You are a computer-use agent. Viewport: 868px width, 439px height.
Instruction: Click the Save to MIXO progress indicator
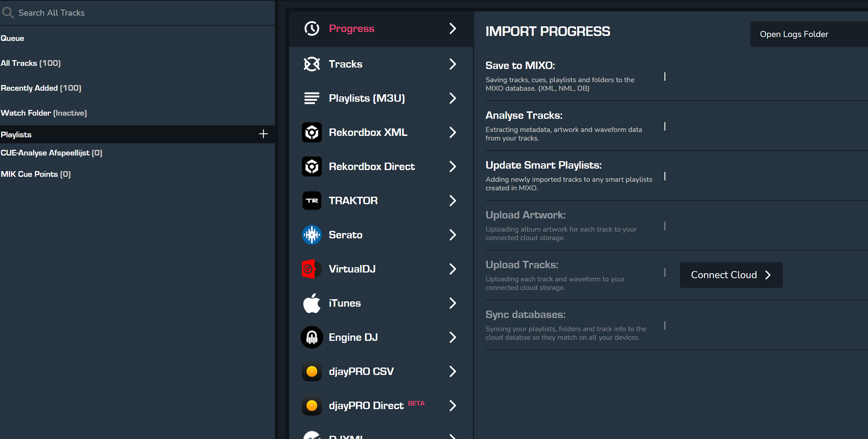click(x=665, y=76)
